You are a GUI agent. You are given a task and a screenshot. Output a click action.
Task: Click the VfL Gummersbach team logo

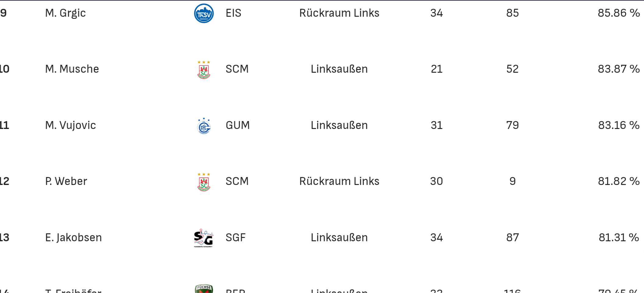pyautogui.click(x=204, y=126)
